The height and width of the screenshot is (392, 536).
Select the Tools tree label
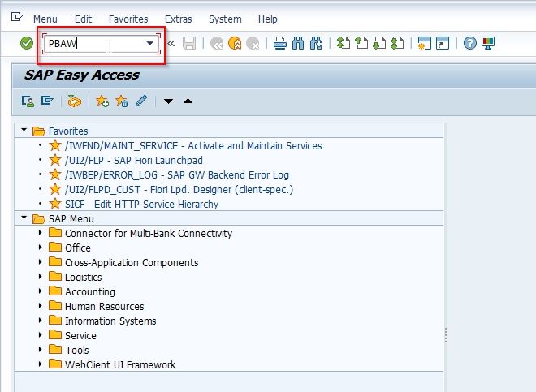point(77,351)
